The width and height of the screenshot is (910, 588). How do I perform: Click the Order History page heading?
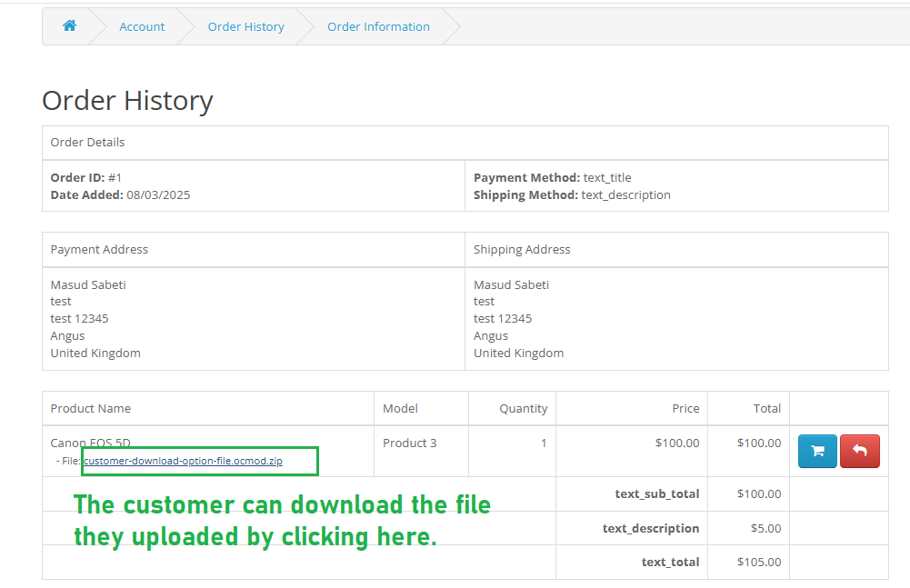[x=127, y=100]
